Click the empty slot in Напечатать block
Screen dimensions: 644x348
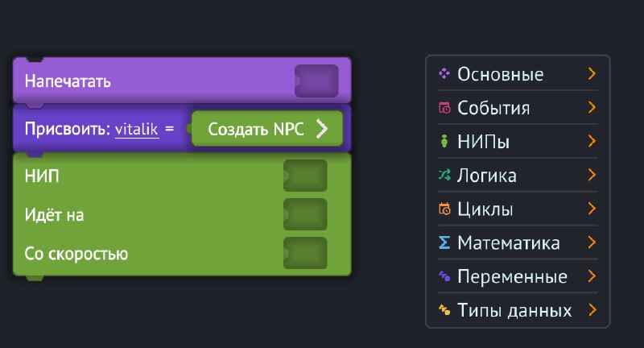click(x=316, y=81)
